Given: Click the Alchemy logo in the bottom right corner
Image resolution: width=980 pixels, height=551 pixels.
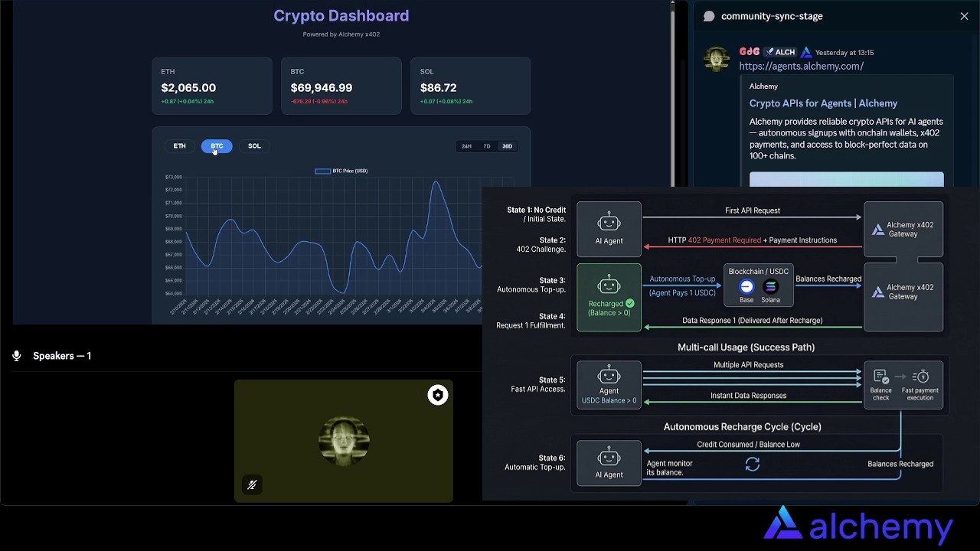Looking at the screenshot, I should click(x=857, y=526).
